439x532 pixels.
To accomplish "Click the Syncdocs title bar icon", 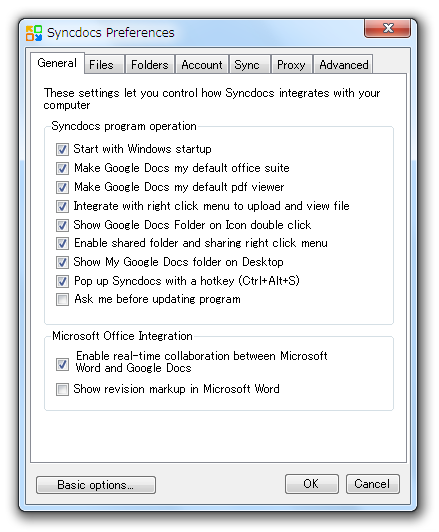I will (34, 33).
